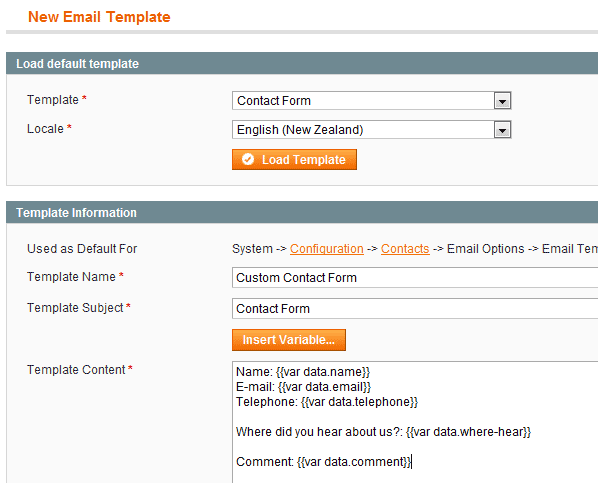Open the Template dropdown arrow
The image size is (598, 483).
[502, 101]
